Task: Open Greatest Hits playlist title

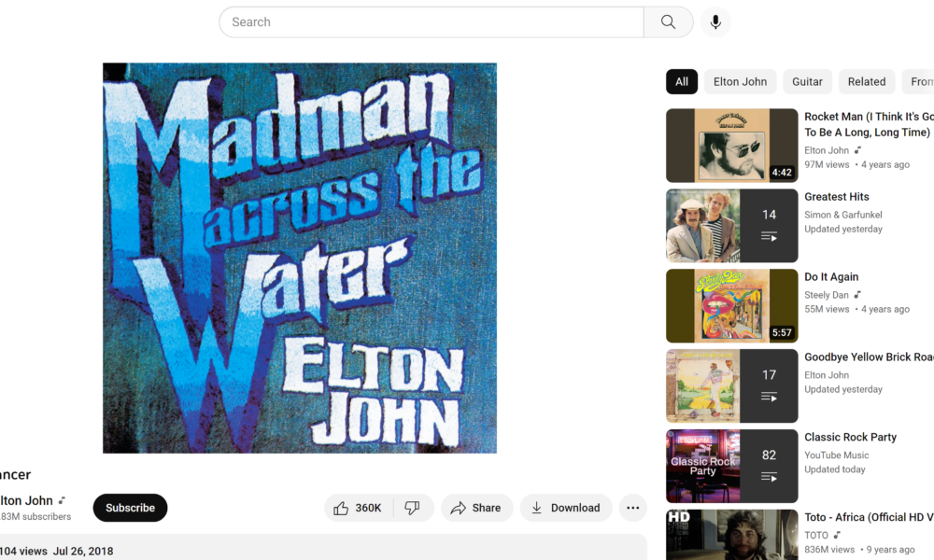Action: (x=836, y=196)
